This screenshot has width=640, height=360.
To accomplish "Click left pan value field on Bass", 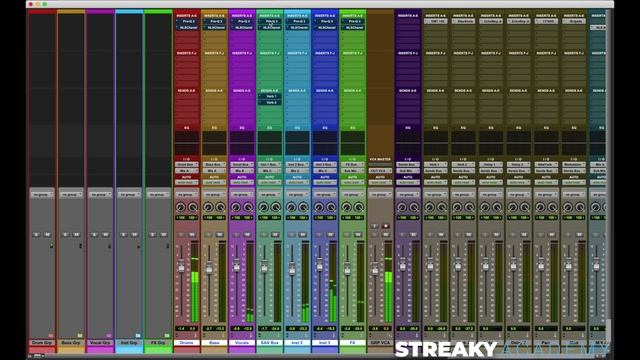I will pyautogui.click(x=209, y=218).
